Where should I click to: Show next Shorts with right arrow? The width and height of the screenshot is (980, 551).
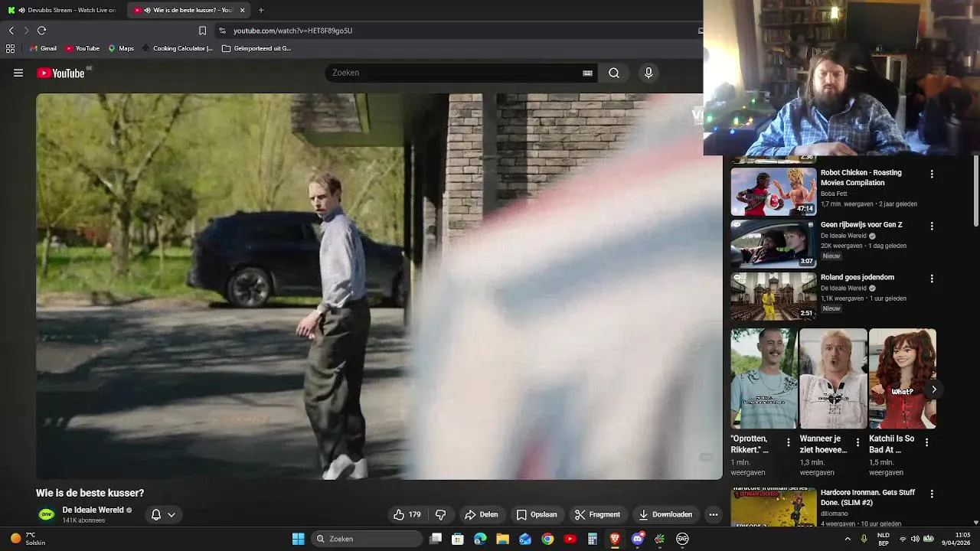pyautogui.click(x=933, y=390)
